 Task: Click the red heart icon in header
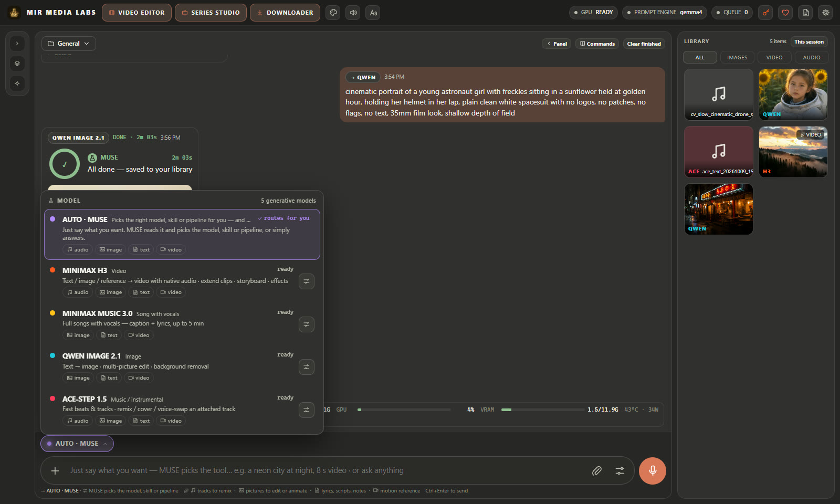pyautogui.click(x=785, y=13)
